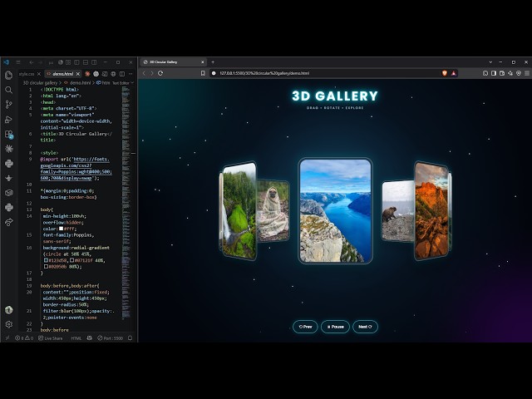This screenshot has width=532, height=399.
Task: Select the center fjord photo card
Action: coord(335,211)
